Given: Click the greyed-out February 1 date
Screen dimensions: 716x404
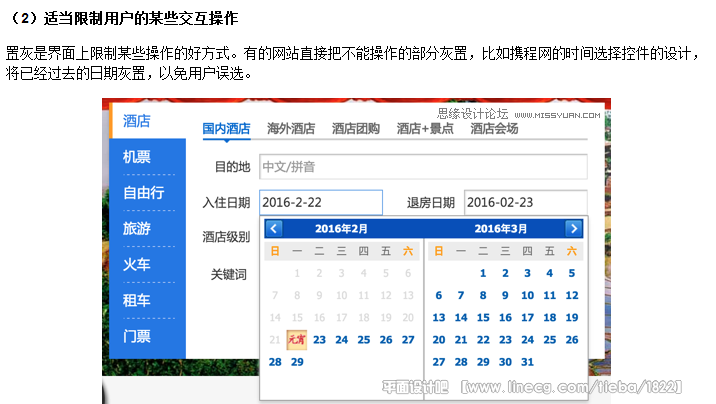Looking at the screenshot, I should pos(297,273).
